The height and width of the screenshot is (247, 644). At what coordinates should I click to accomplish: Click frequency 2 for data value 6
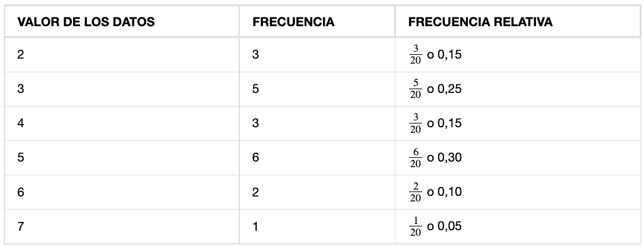317,192
